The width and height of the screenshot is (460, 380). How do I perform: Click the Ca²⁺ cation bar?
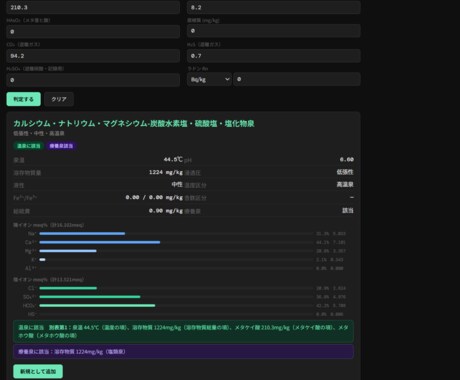coord(100,242)
